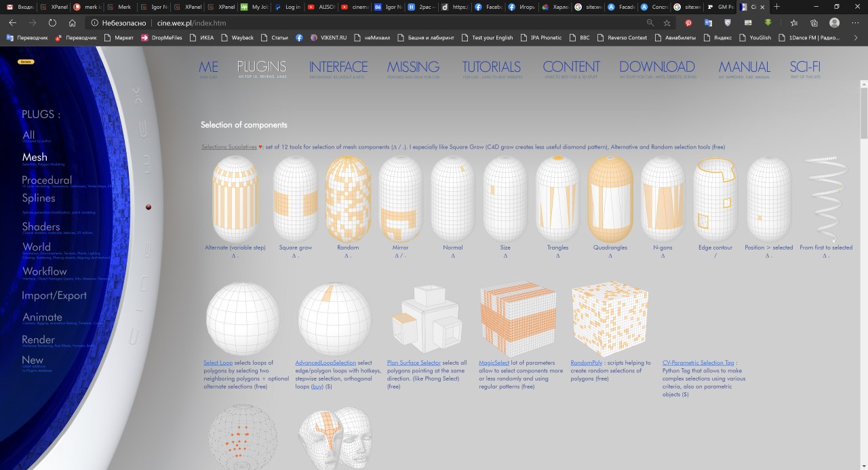The image size is (868, 470).
Task: Click the From first to selected spiral image
Action: 826,199
